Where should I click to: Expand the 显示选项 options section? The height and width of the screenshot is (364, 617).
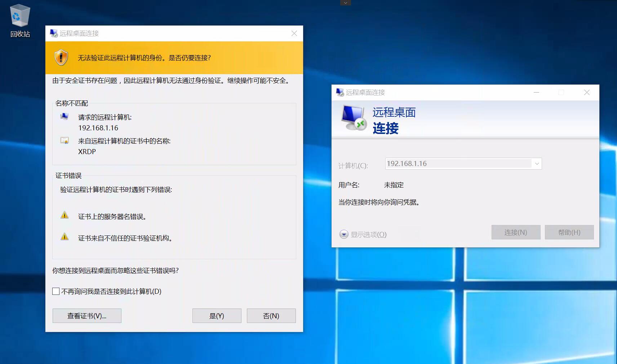click(344, 234)
